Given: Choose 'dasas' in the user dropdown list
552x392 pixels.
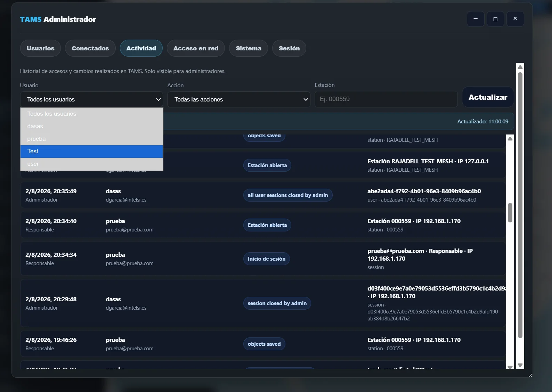Looking at the screenshot, I should click(x=92, y=126).
